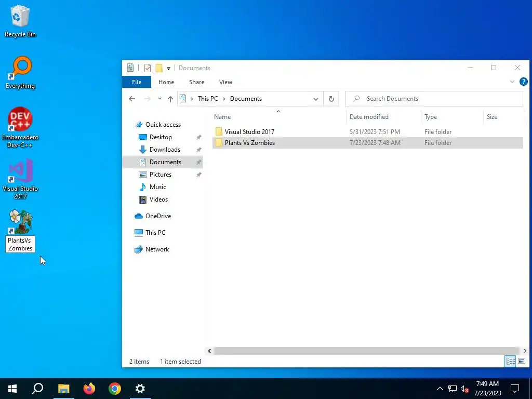Open the Action Center notifications icon
Screen dimensions: 532x399
pyautogui.click(x=515, y=389)
